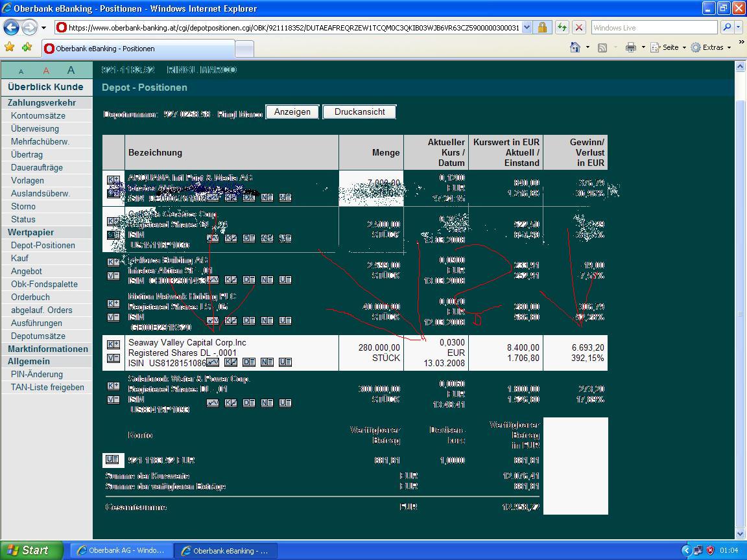Open Überweisung in the sidebar
This screenshot has height=560, width=747.
[x=35, y=128]
